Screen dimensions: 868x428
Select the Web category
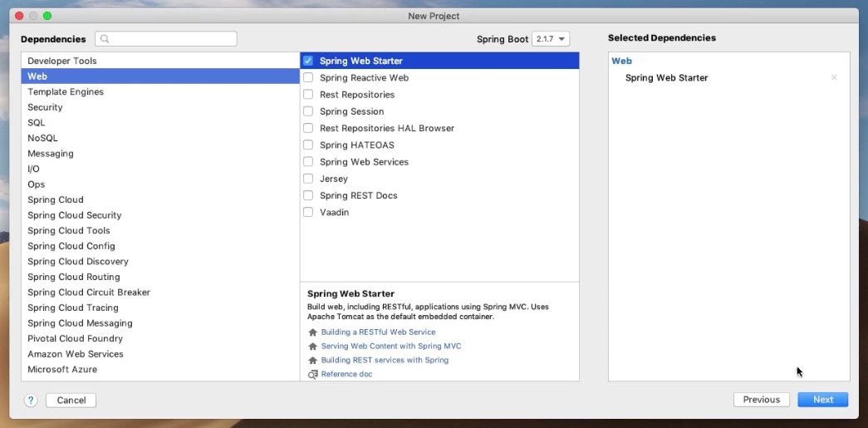click(160, 76)
